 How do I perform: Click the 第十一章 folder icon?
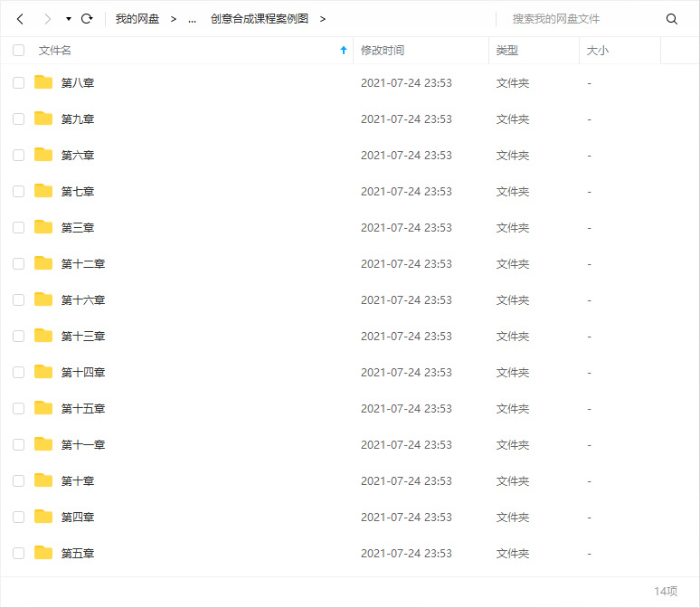point(43,444)
